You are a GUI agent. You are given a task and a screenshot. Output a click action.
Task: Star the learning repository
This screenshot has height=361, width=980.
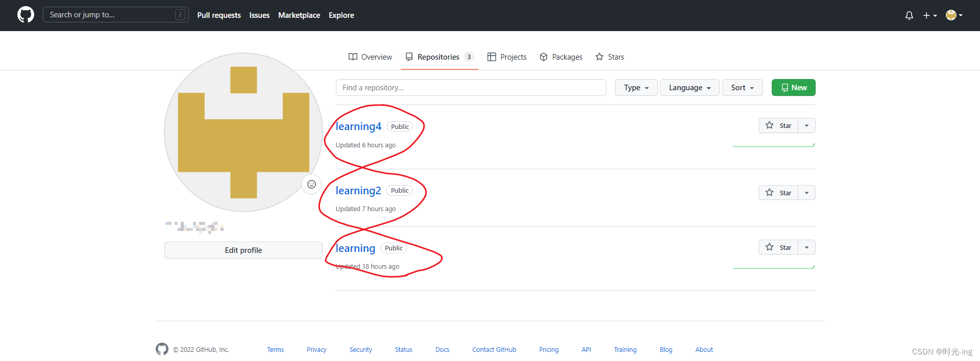pyautogui.click(x=778, y=247)
